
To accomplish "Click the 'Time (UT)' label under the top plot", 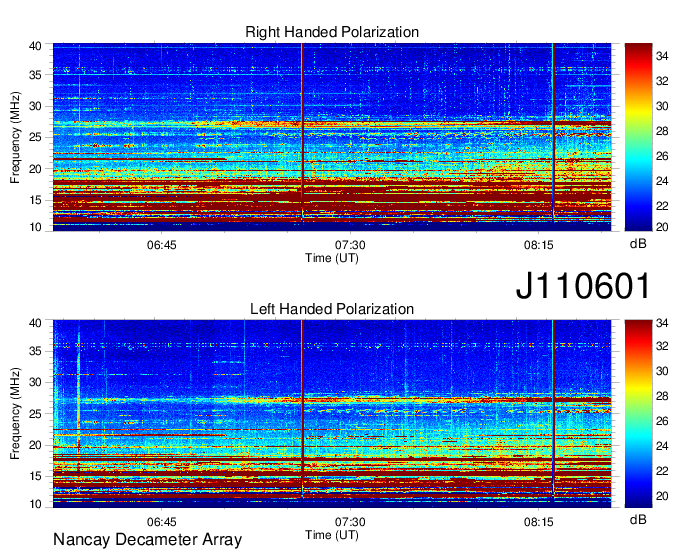I will (332, 258).
